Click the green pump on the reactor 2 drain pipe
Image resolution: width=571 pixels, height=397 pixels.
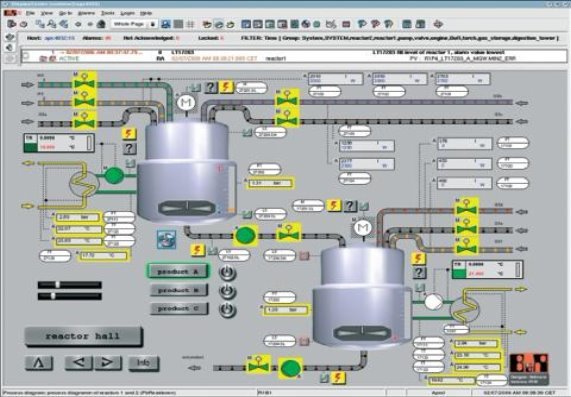[x=291, y=367]
